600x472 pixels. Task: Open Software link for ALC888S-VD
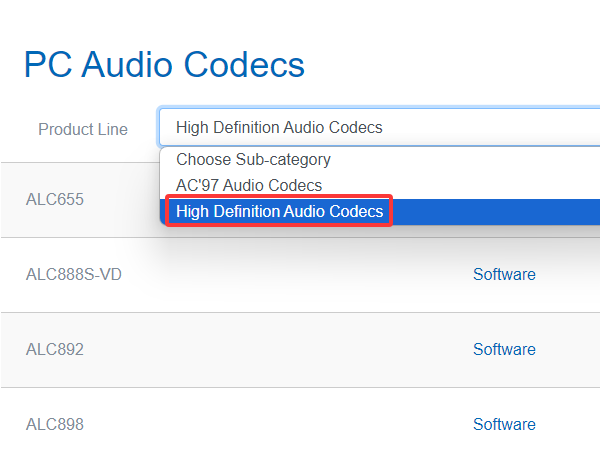click(x=504, y=274)
